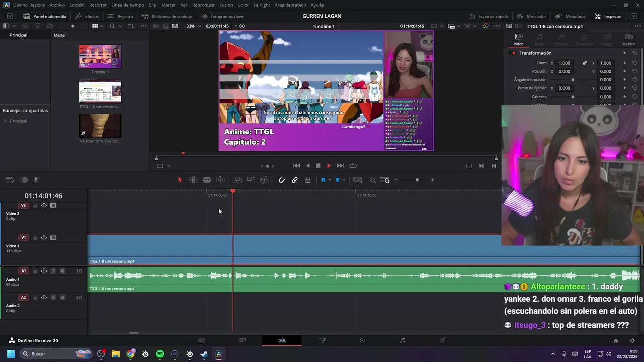Click Exportar rápido button

[488, 16]
